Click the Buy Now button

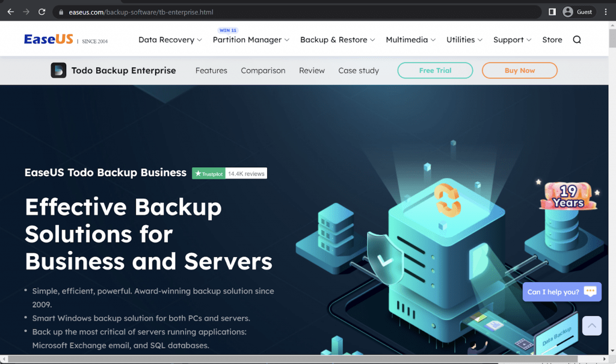pos(519,70)
